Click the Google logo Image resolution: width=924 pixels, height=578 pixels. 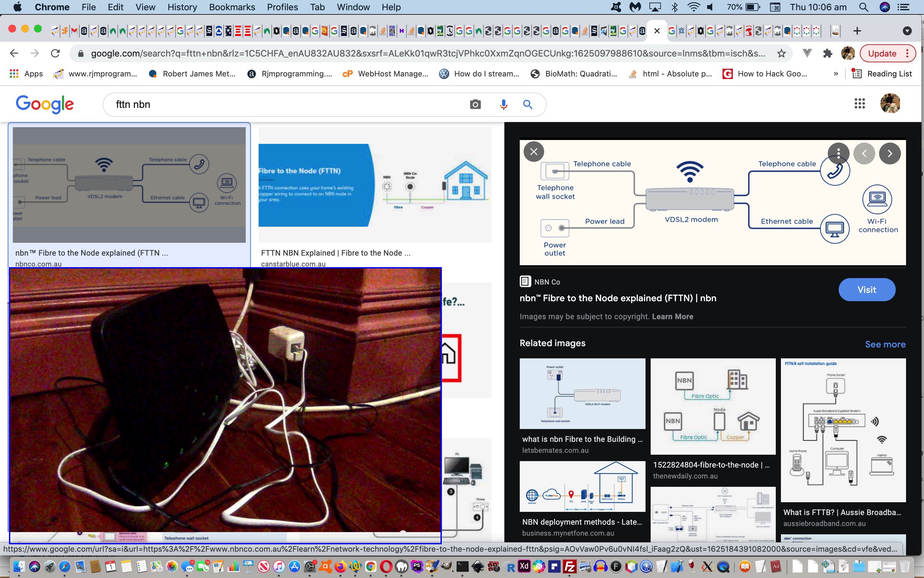click(x=45, y=104)
